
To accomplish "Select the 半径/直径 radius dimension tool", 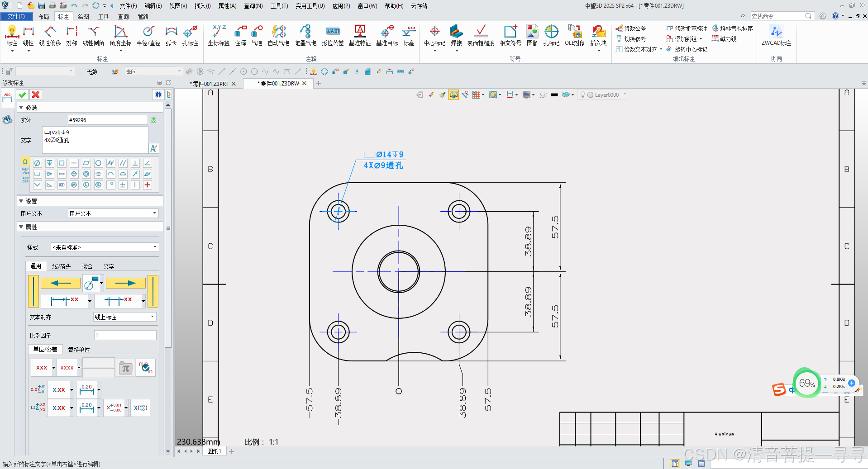I will click(148, 36).
